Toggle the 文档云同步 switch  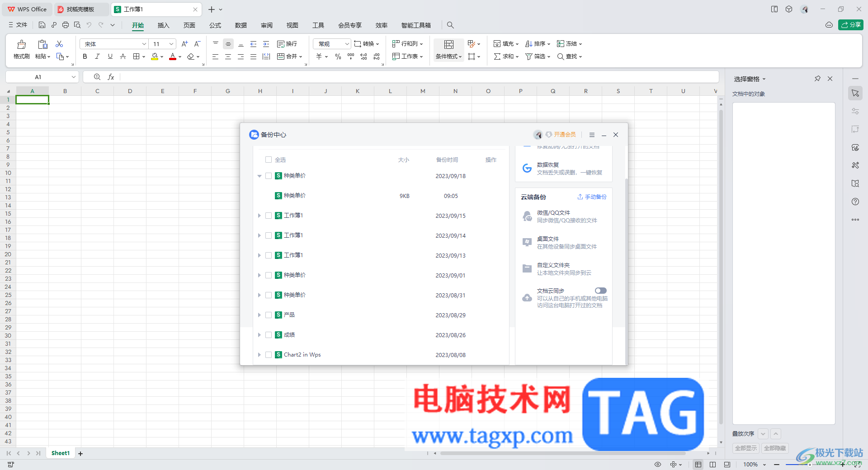(x=601, y=291)
